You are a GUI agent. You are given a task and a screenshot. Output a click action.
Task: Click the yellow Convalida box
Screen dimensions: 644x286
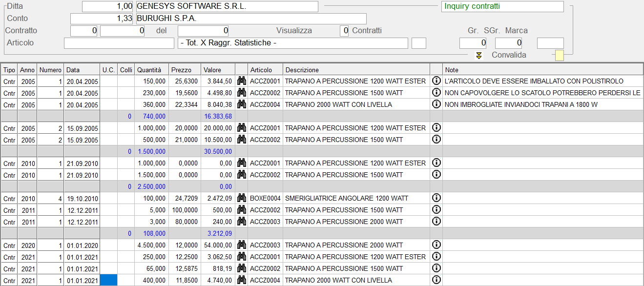(560, 56)
